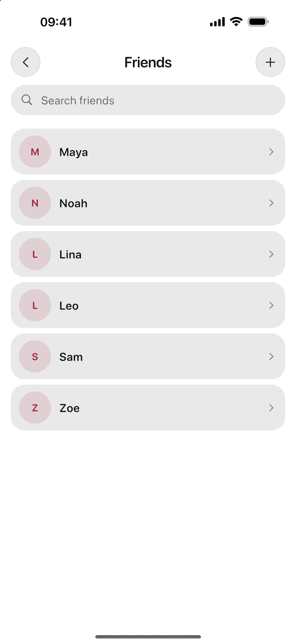Open the chevron on Noah's row
Viewport: 296px width, 644px height.
click(271, 203)
